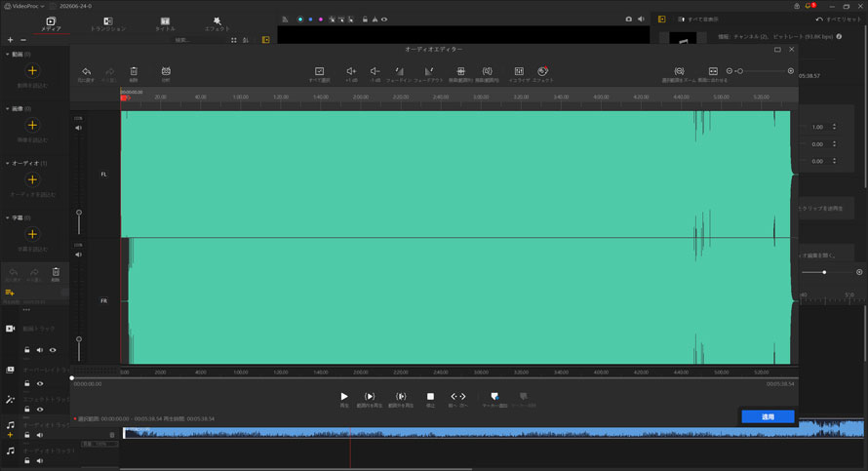
Task: Add a marker with the marker icon
Action: pyautogui.click(x=494, y=396)
